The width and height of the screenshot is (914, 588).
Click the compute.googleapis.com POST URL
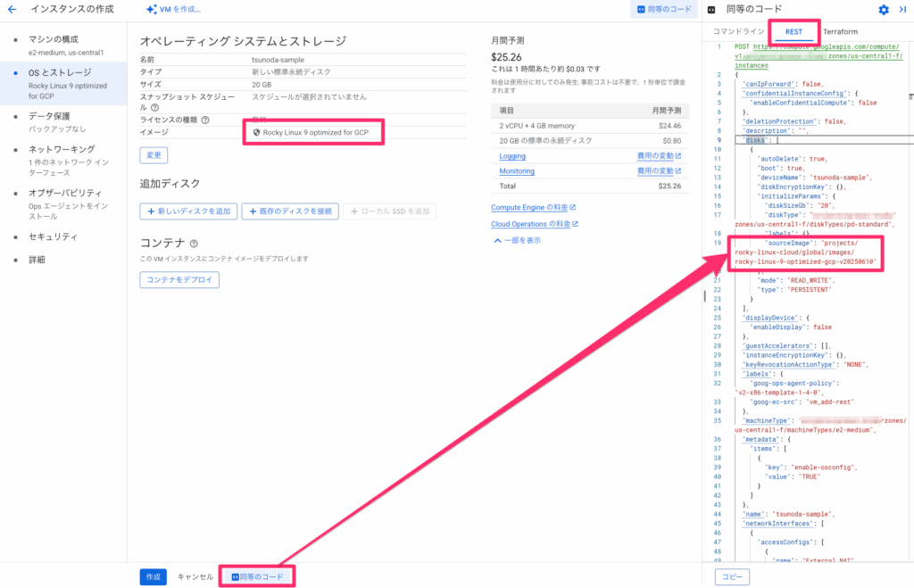[818, 56]
